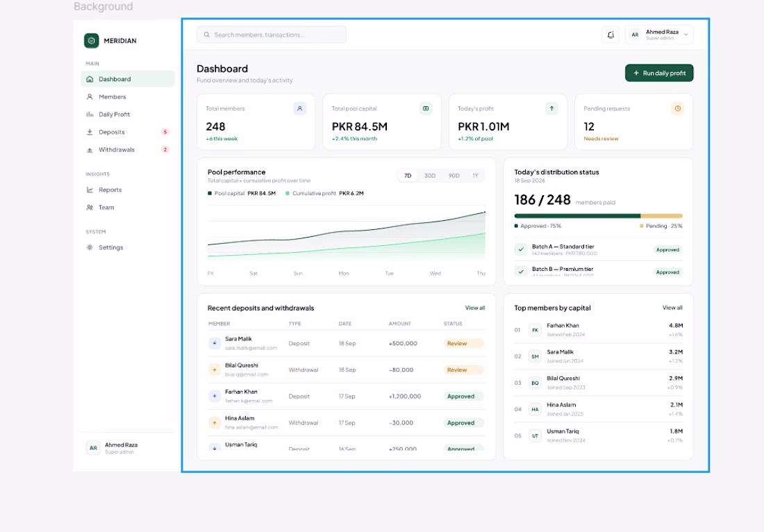Viewport: 764px width, 532px height.
Task: Open Deposits in the sidebar
Action: tap(128, 132)
